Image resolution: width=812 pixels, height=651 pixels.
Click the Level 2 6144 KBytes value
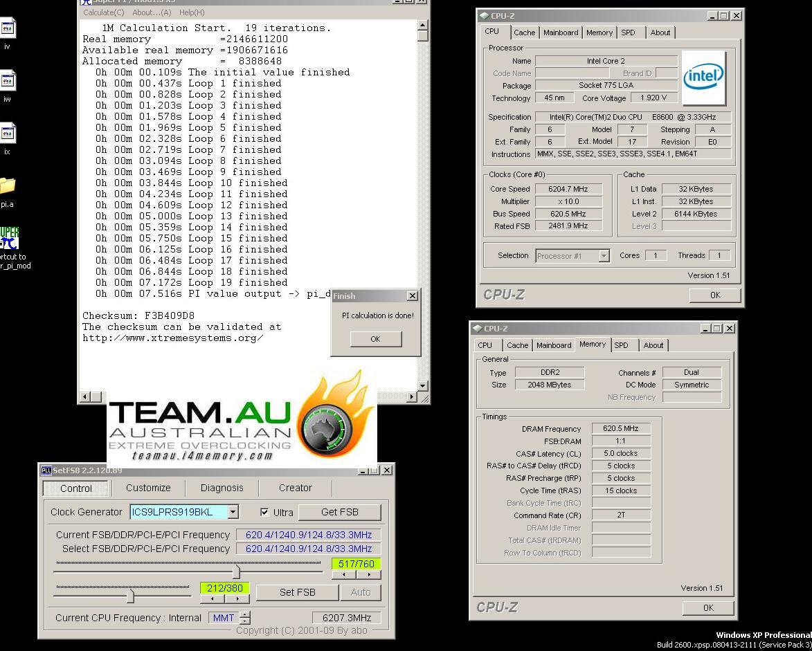point(696,214)
